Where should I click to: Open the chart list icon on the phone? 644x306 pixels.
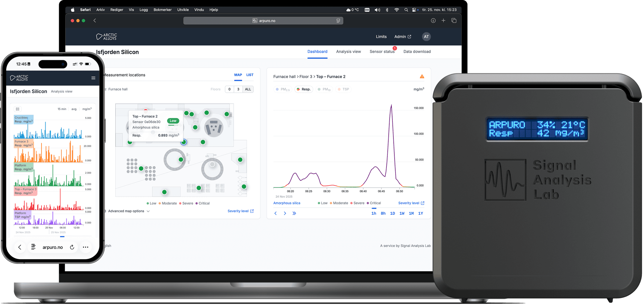point(18,109)
